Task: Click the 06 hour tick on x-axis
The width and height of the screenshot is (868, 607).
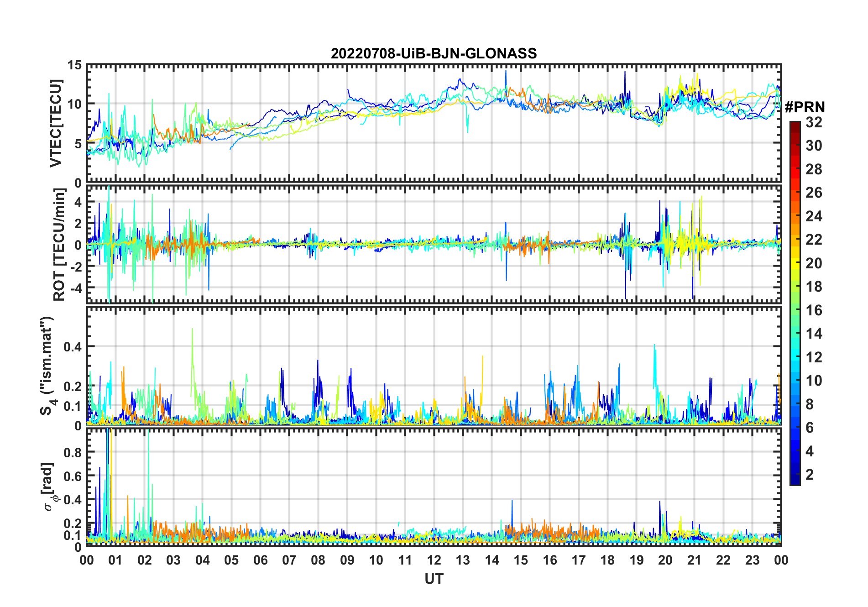Action: [x=261, y=560]
